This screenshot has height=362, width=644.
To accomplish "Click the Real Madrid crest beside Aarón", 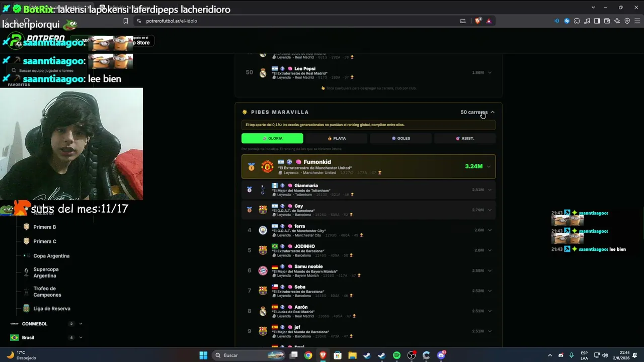I will pos(263,311).
